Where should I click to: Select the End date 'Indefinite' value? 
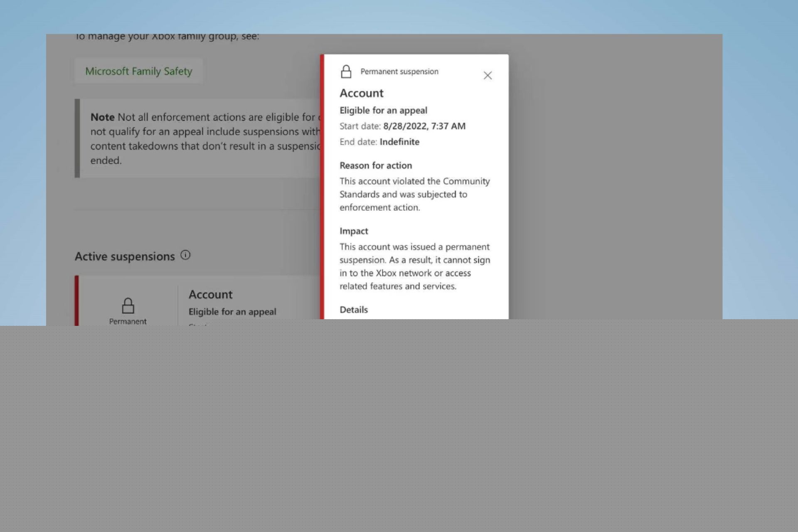pyautogui.click(x=399, y=142)
